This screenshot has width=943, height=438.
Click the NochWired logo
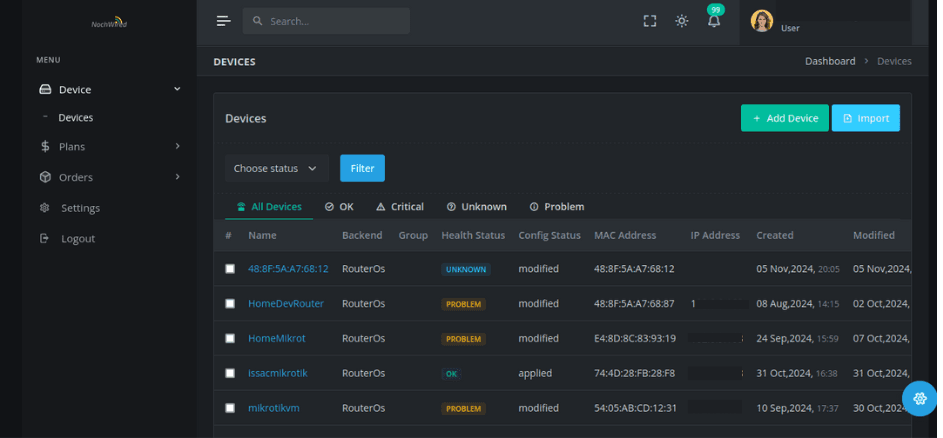click(x=109, y=22)
